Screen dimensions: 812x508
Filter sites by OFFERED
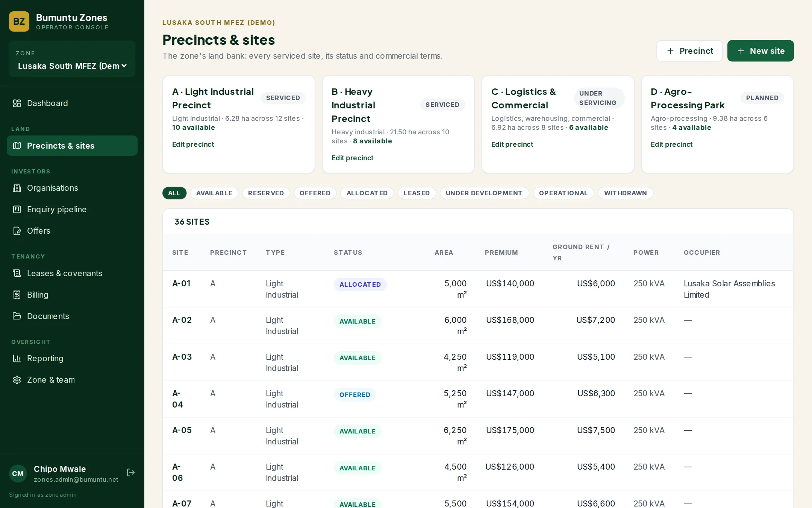[315, 193]
